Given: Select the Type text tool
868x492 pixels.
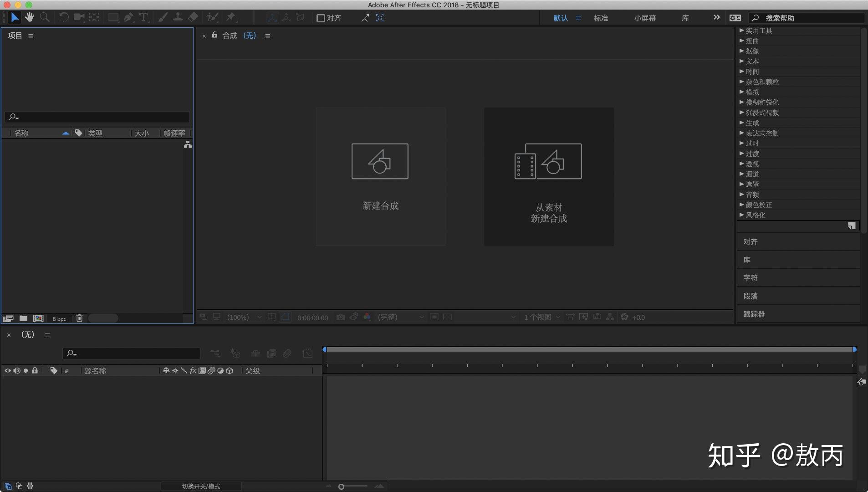Looking at the screenshot, I should click(143, 17).
